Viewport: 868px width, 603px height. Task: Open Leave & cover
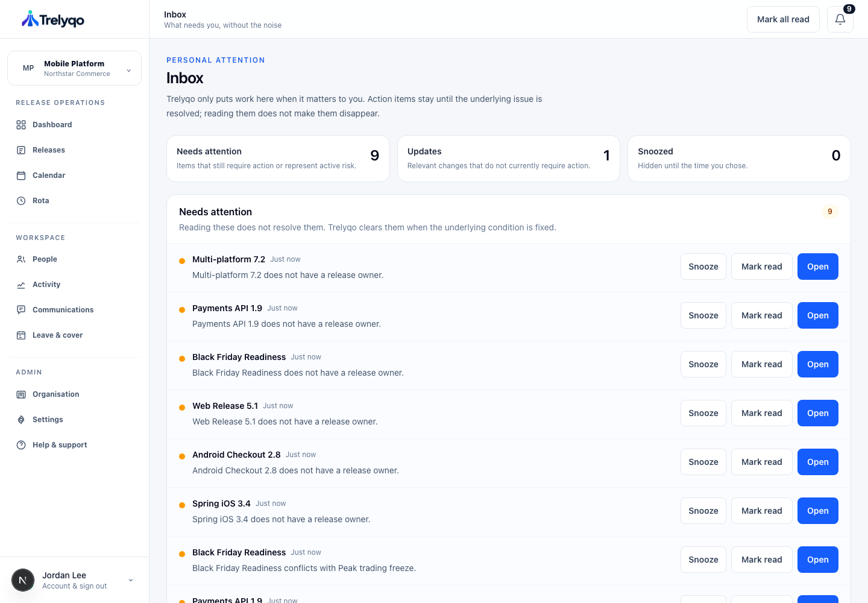(74, 335)
